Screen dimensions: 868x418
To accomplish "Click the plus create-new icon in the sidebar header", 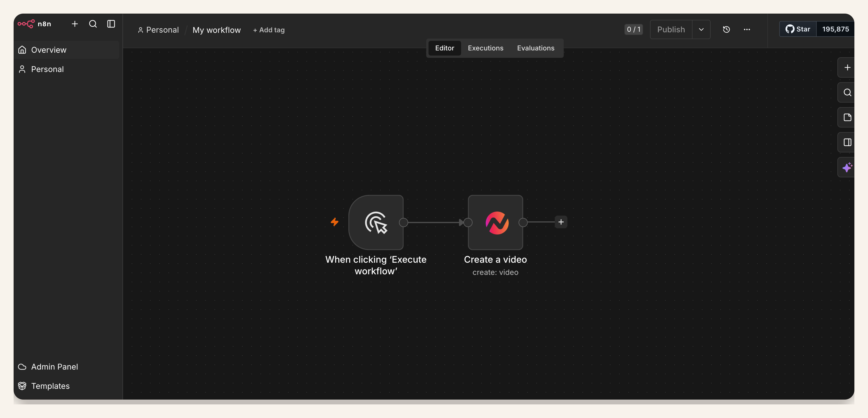I will pyautogui.click(x=75, y=24).
